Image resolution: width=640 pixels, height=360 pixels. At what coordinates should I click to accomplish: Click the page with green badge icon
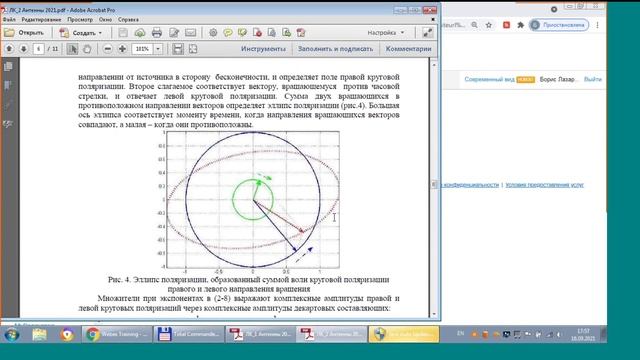(287, 33)
